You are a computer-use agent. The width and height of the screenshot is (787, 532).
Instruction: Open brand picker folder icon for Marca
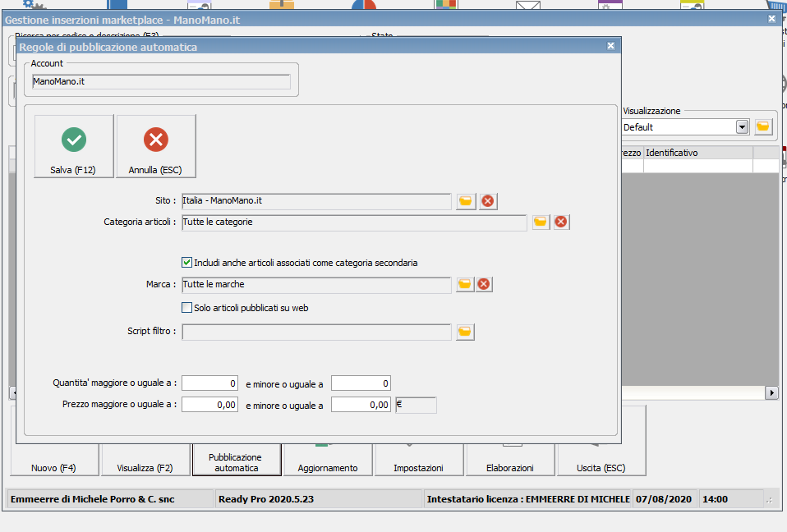(465, 284)
